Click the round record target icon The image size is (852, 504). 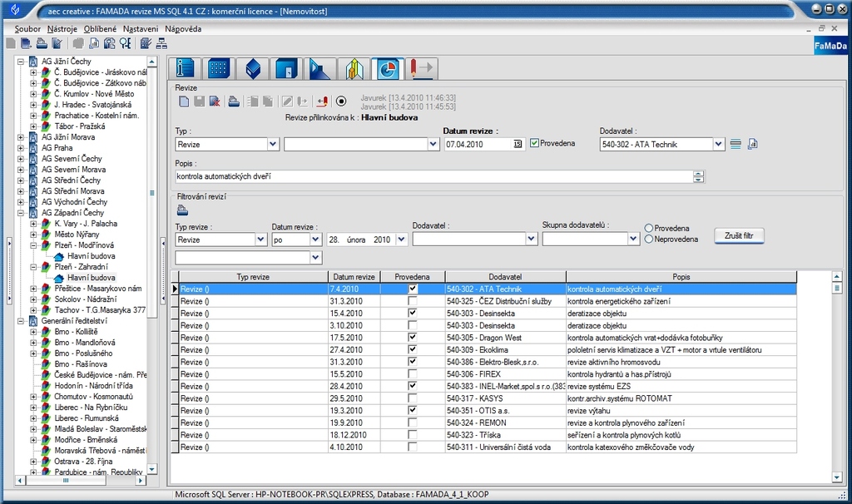(x=340, y=101)
